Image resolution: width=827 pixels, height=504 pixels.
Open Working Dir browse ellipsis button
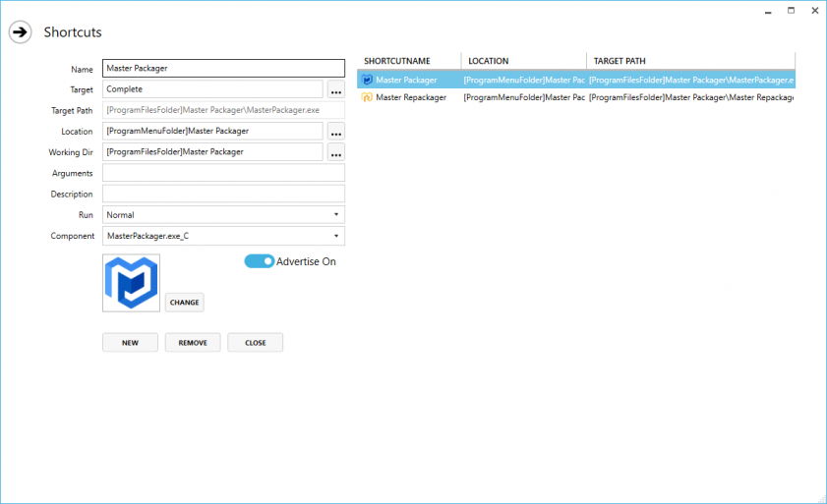pos(336,152)
